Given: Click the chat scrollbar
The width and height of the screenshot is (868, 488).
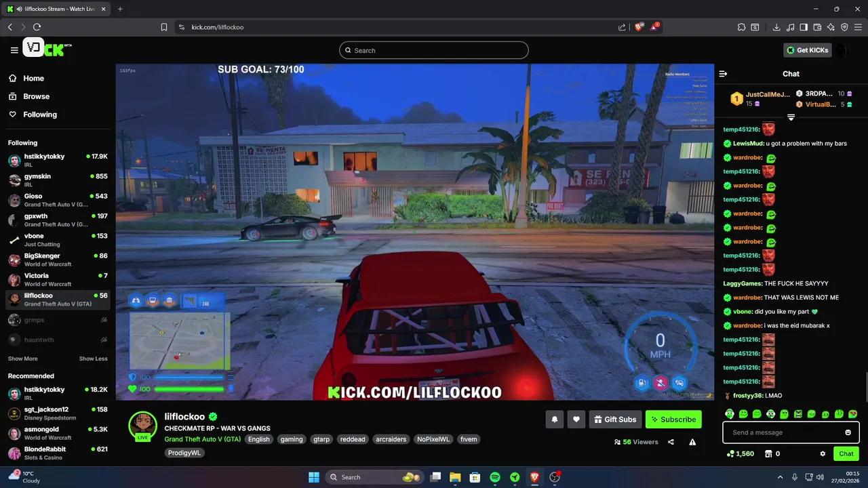Looking at the screenshot, I should pos(865,388).
